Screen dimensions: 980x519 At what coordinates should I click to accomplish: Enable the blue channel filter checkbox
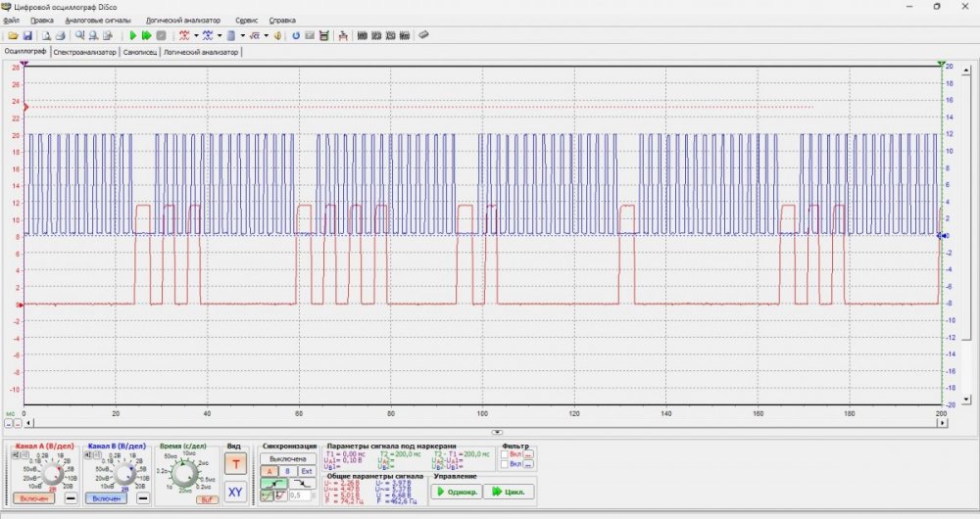[x=505, y=464]
